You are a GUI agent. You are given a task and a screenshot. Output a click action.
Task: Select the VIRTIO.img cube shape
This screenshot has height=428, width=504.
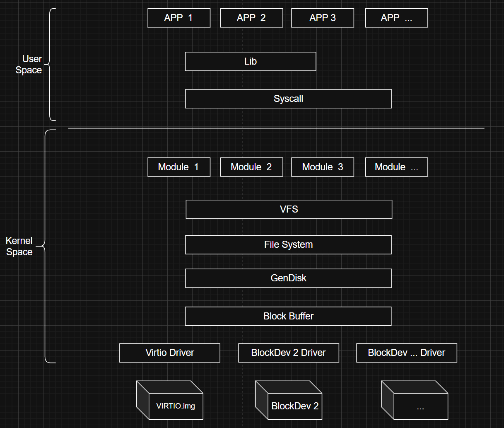[x=170, y=401]
